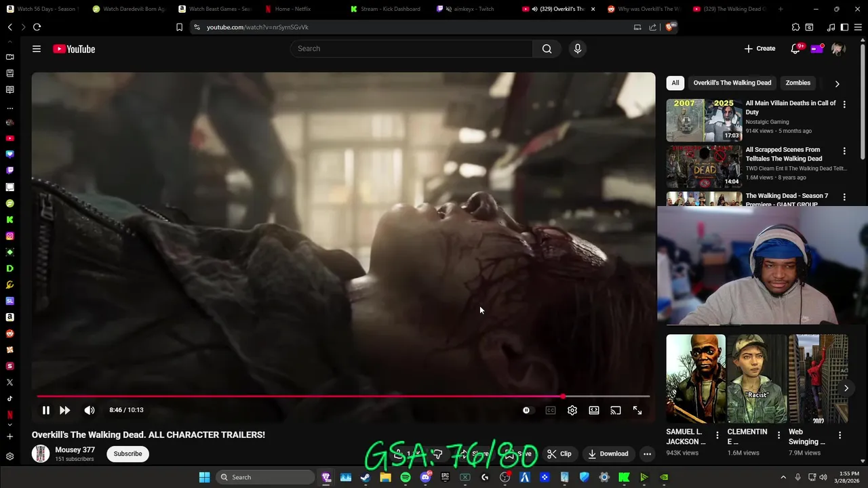Open video player settings gear
The image size is (868, 488).
coord(572,410)
